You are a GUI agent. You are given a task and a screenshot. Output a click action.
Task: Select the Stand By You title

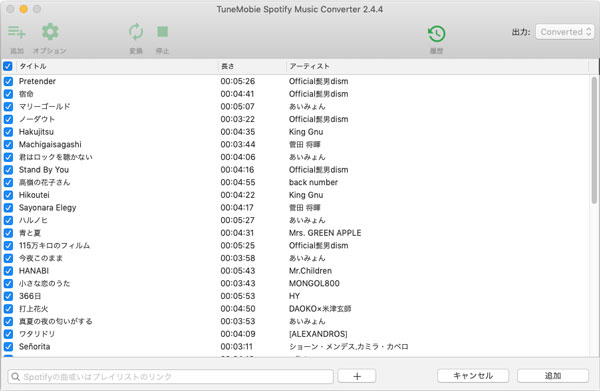pyautogui.click(x=44, y=169)
